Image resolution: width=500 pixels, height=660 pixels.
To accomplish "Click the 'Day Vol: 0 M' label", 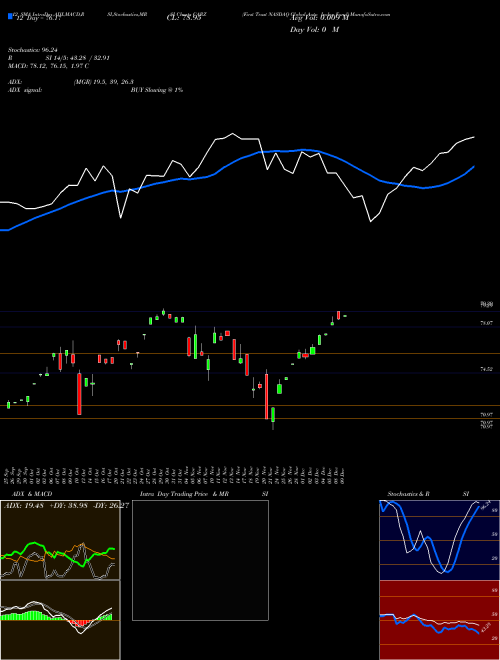I will pos(314,30).
